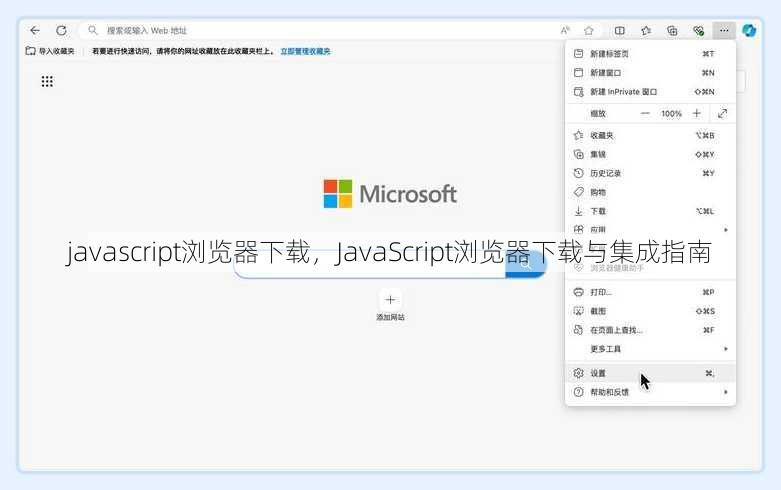Image resolution: width=781 pixels, height=490 pixels.
Task: Open the 立即管理收藏夹 link
Action: [x=305, y=51]
